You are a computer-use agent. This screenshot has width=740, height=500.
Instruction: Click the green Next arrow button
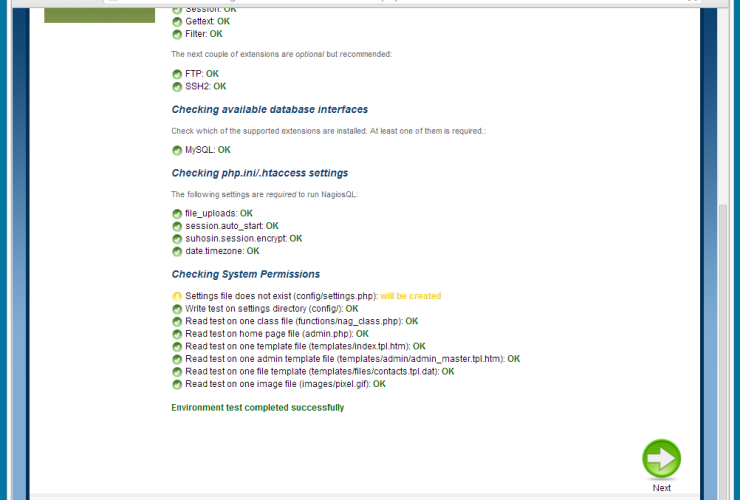click(x=661, y=459)
